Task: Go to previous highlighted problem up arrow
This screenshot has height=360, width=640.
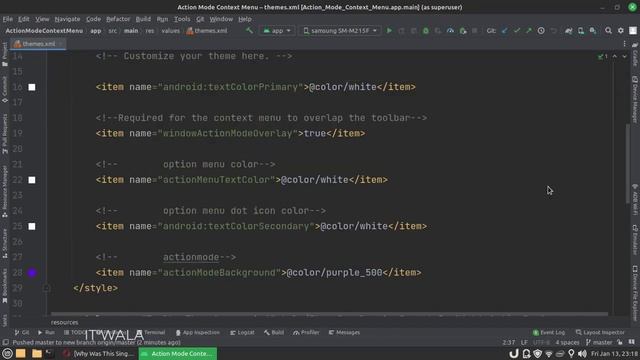Action: (614, 56)
